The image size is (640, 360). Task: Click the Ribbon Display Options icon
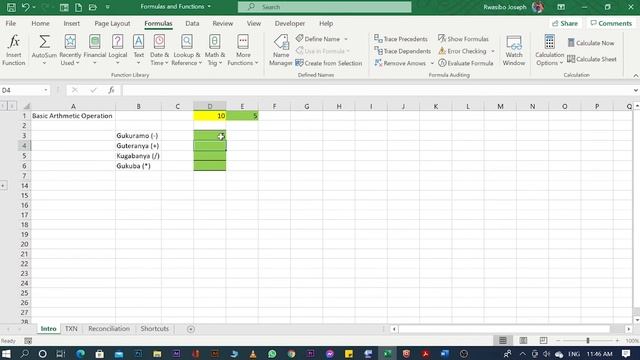(561, 7)
